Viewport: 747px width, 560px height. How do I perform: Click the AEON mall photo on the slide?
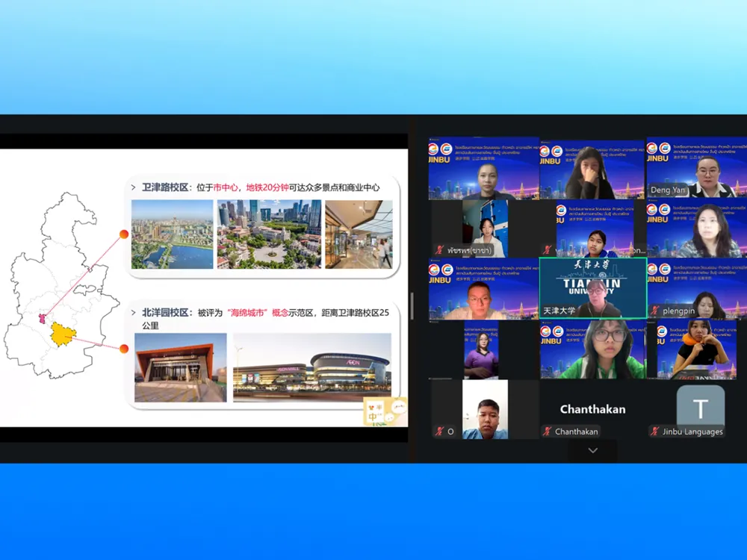pyautogui.click(x=311, y=368)
